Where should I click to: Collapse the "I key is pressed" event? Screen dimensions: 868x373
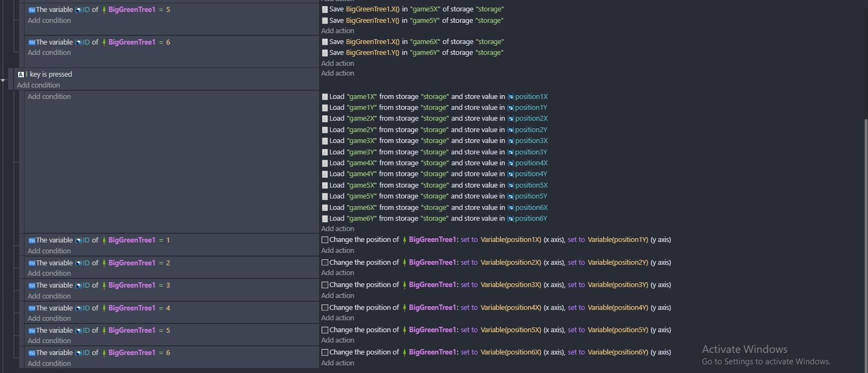click(x=3, y=80)
